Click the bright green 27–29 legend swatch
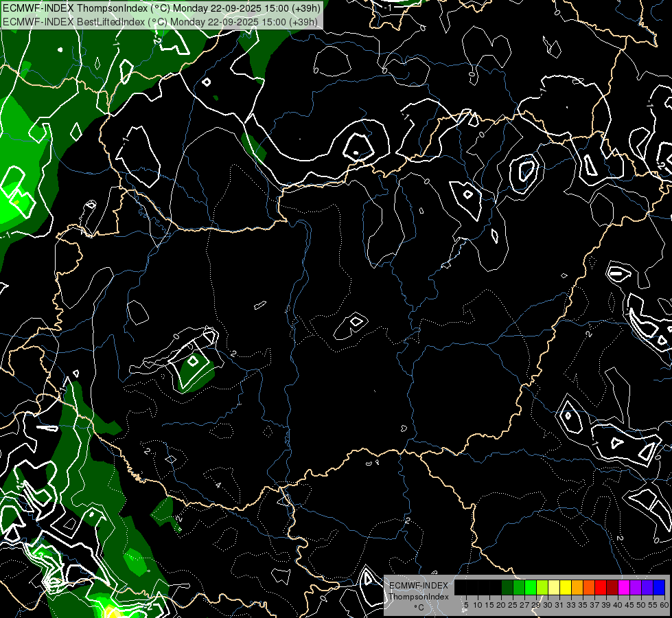672x618 pixels. [x=531, y=588]
